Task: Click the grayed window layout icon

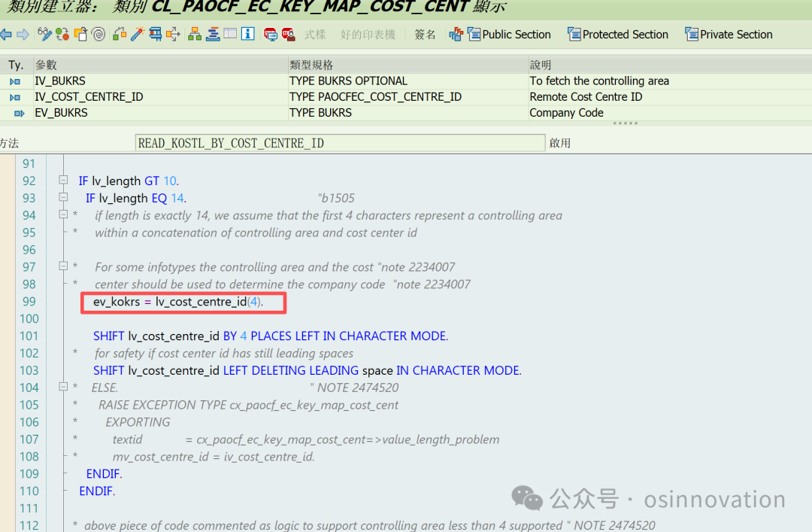Action: point(230,34)
